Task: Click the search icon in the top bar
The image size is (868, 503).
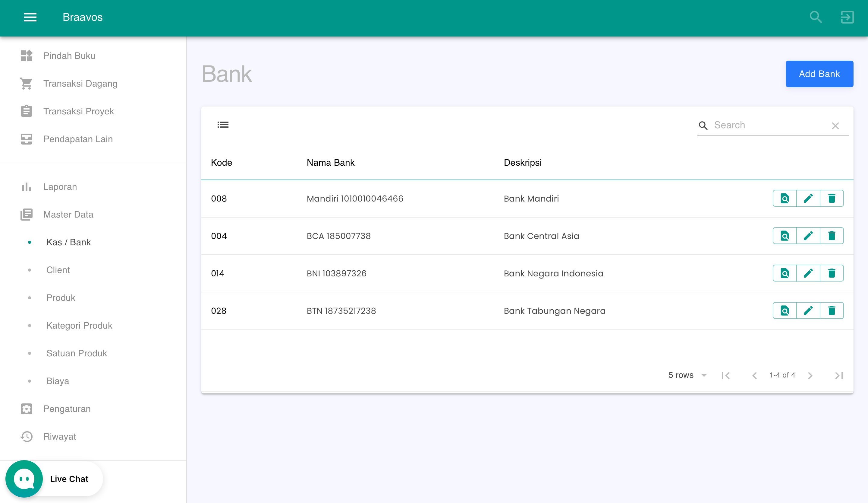Action: [815, 17]
